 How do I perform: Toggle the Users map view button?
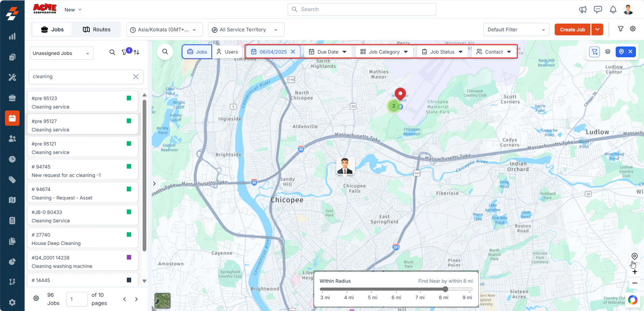pyautogui.click(x=227, y=52)
